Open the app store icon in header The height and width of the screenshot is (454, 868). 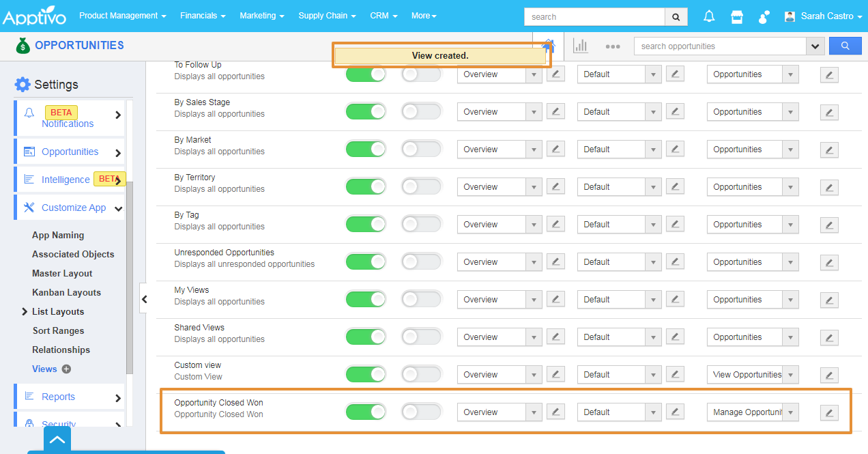tap(736, 16)
